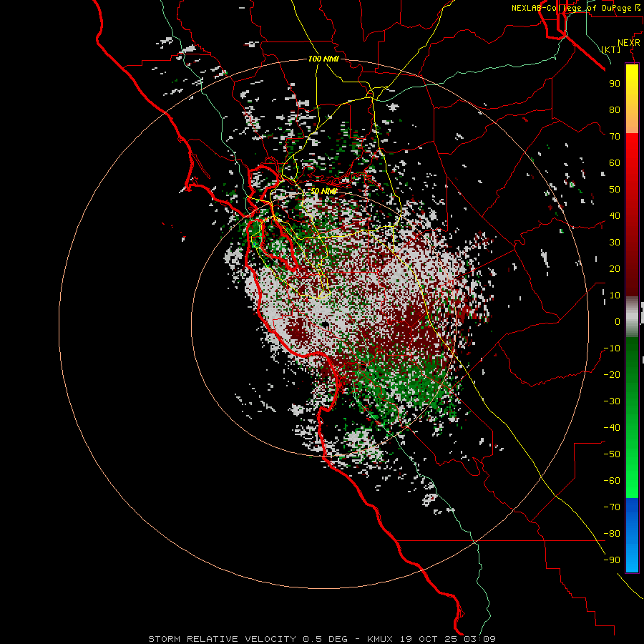Click the 30 value on velocity scale

click(615, 243)
